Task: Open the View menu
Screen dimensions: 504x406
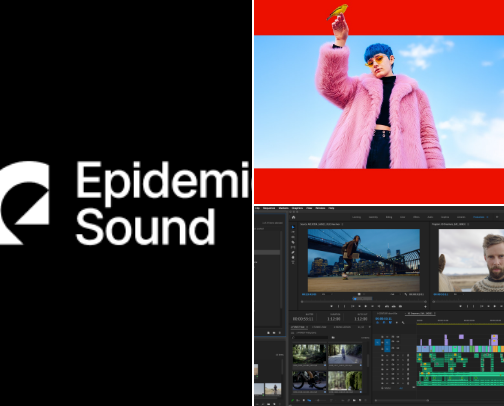Action: [309, 208]
